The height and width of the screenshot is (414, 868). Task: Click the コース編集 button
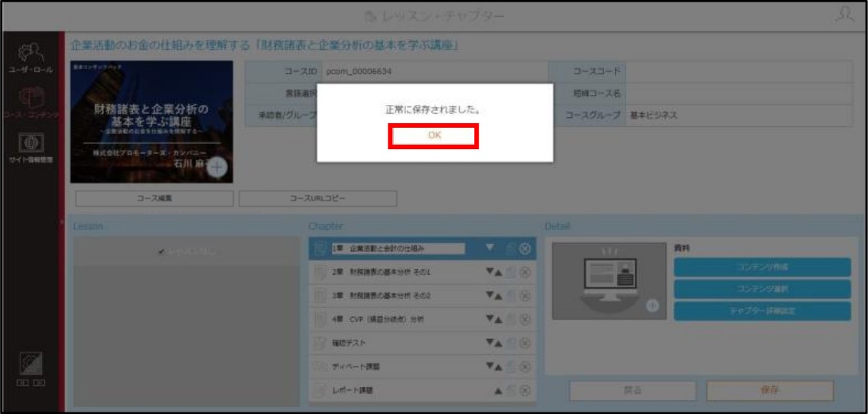(x=154, y=198)
